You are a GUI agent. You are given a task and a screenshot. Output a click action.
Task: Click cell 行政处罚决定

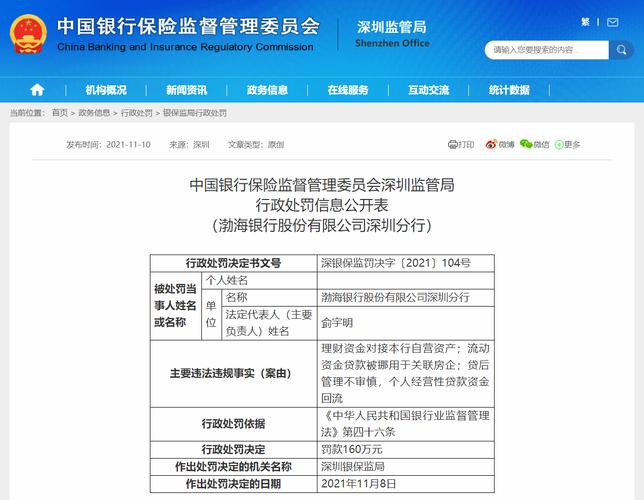(233, 449)
